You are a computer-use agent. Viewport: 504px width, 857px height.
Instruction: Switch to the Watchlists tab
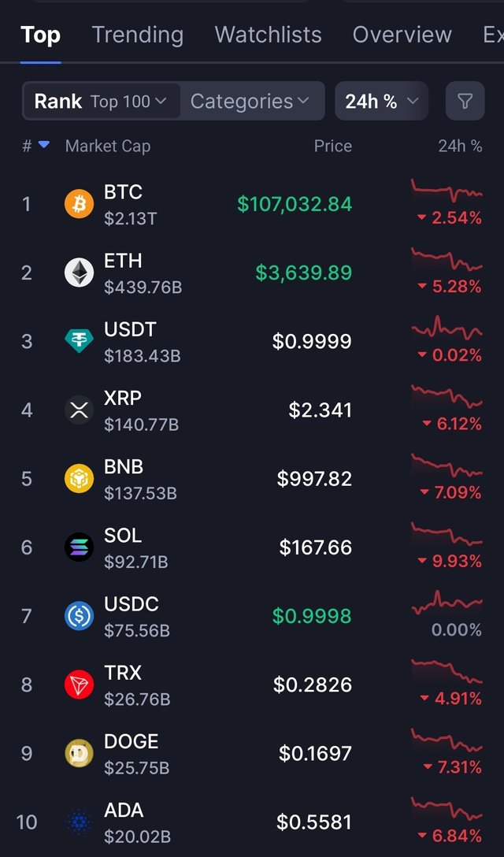click(268, 35)
